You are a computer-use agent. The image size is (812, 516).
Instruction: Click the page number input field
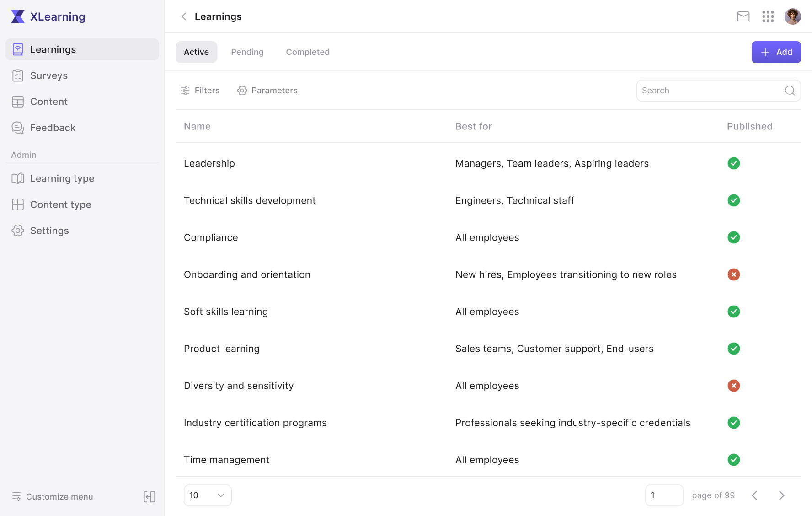pyautogui.click(x=664, y=495)
